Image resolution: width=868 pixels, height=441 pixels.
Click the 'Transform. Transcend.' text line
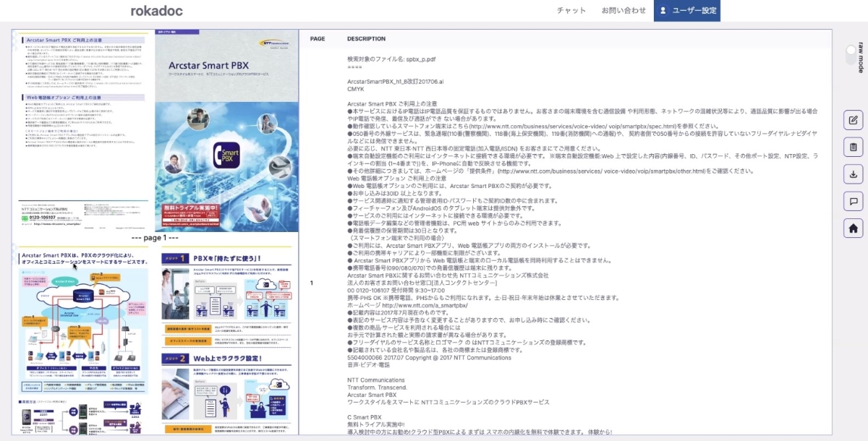378,388
